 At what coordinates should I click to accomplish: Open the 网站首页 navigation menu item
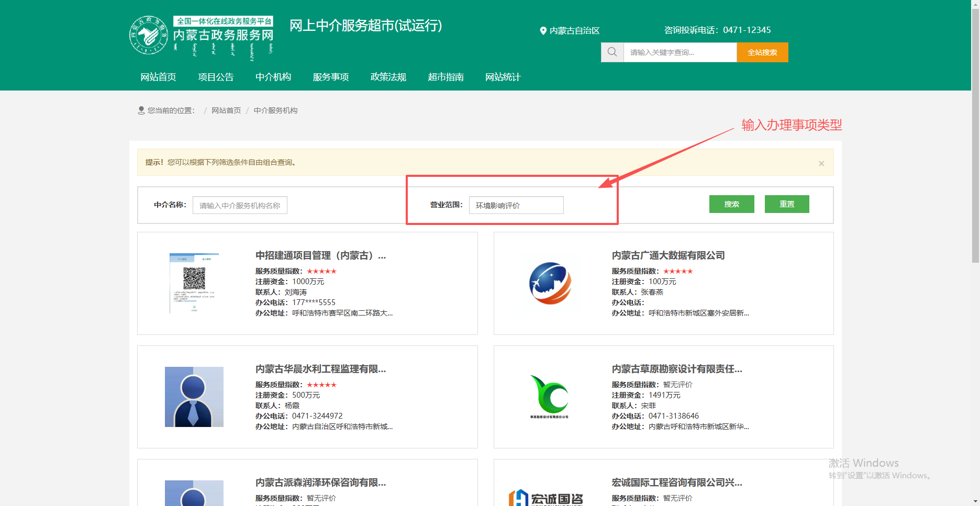(158, 77)
